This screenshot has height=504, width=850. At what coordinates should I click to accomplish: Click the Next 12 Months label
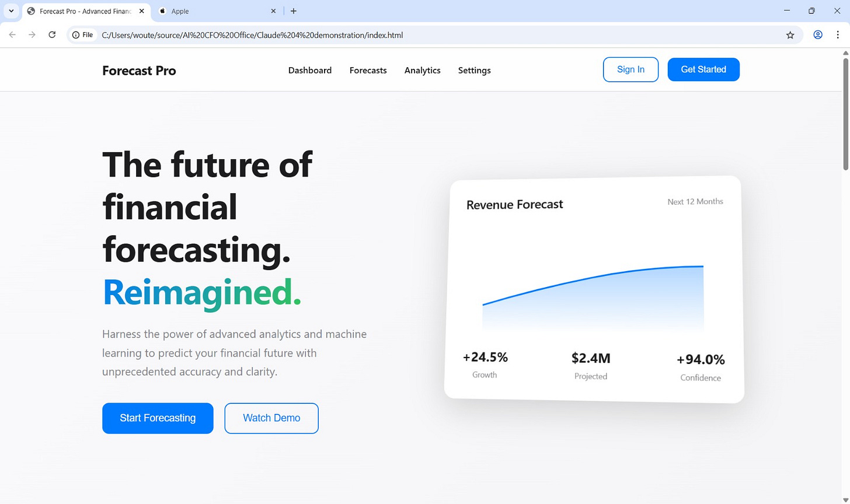coord(695,202)
